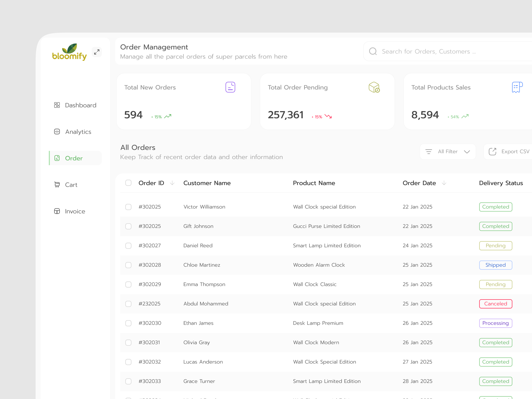Screen dimensions: 532x399
Task: Select order #302028 checkbox
Action: point(128,265)
